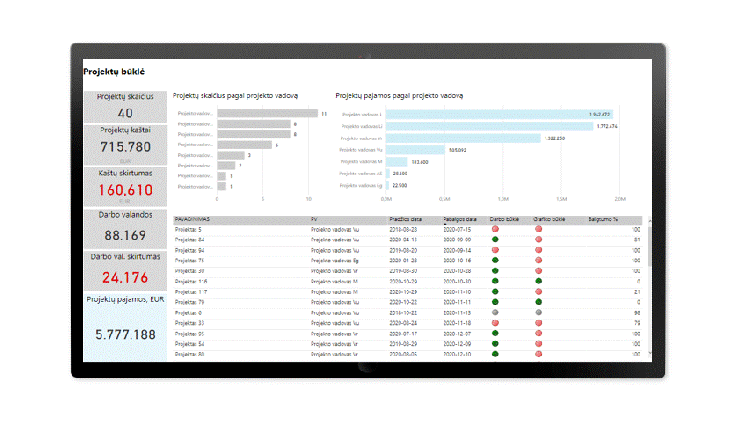
Task: Sort table by PAVADINIMAS column header
Action: [x=190, y=218]
